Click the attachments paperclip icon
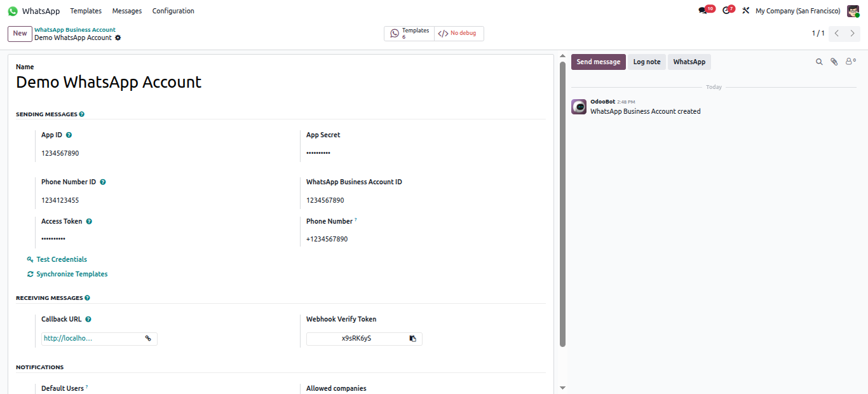Image resolution: width=868 pixels, height=394 pixels. (x=834, y=62)
